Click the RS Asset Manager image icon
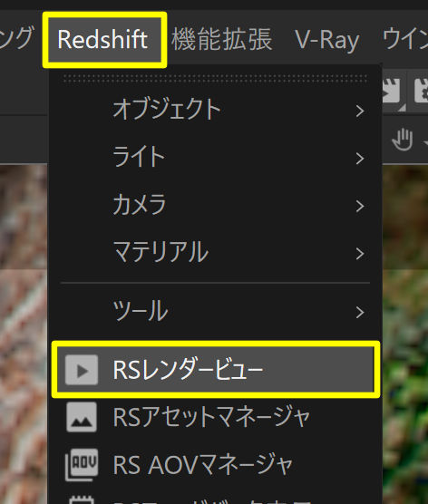428x504 pixels. point(82,417)
